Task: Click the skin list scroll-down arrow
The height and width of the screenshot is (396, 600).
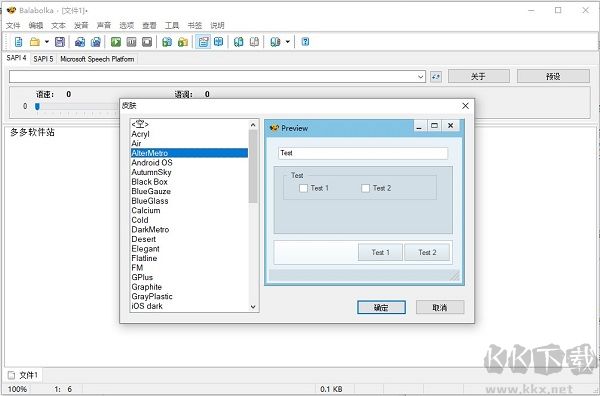Action: tap(253, 306)
